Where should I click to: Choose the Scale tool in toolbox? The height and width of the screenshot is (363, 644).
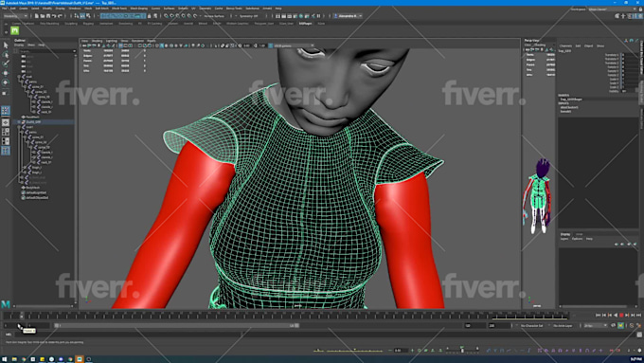point(6,93)
